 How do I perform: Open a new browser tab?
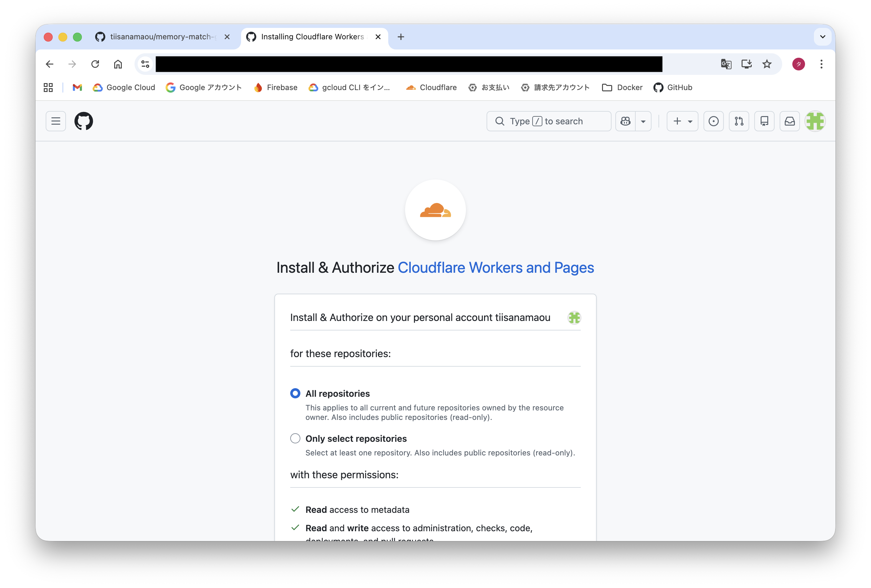click(x=401, y=37)
